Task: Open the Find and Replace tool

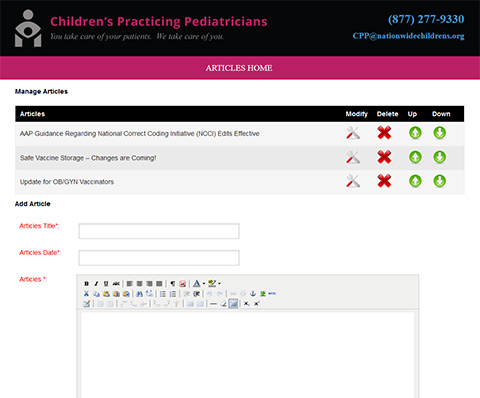Action: [x=149, y=294]
